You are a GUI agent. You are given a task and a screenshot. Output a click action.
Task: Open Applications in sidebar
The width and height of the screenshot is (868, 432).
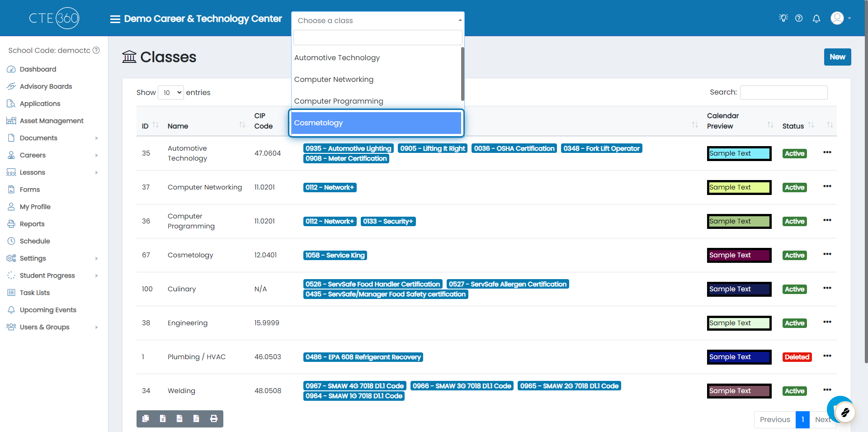pos(40,104)
